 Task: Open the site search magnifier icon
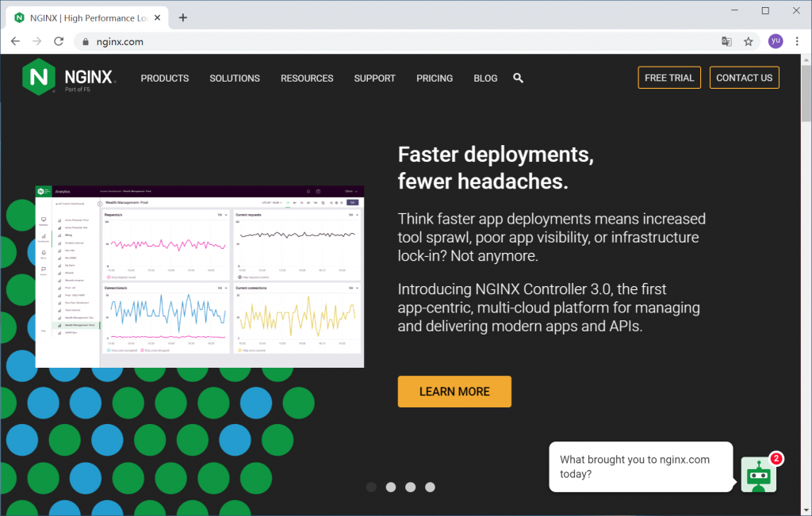coord(518,78)
